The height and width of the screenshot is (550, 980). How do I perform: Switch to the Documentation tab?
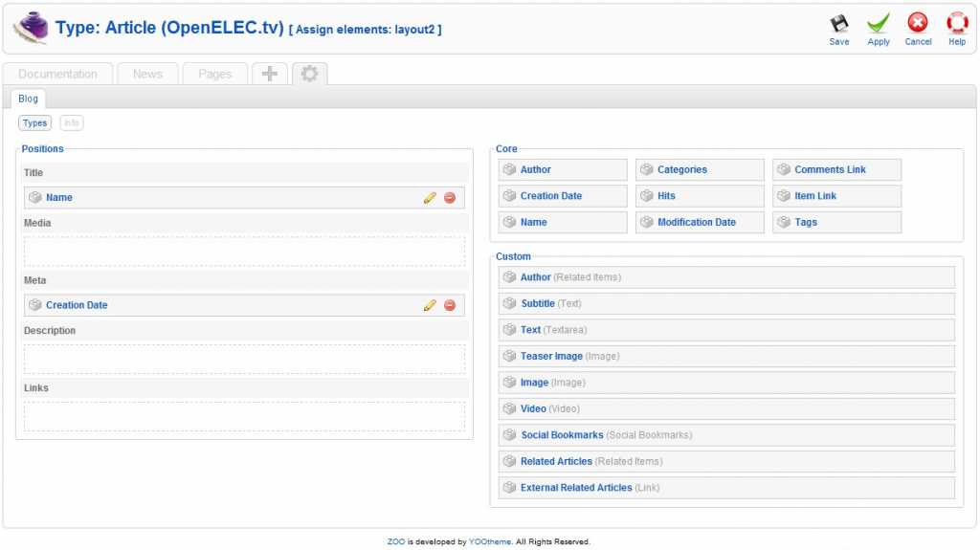coord(57,74)
